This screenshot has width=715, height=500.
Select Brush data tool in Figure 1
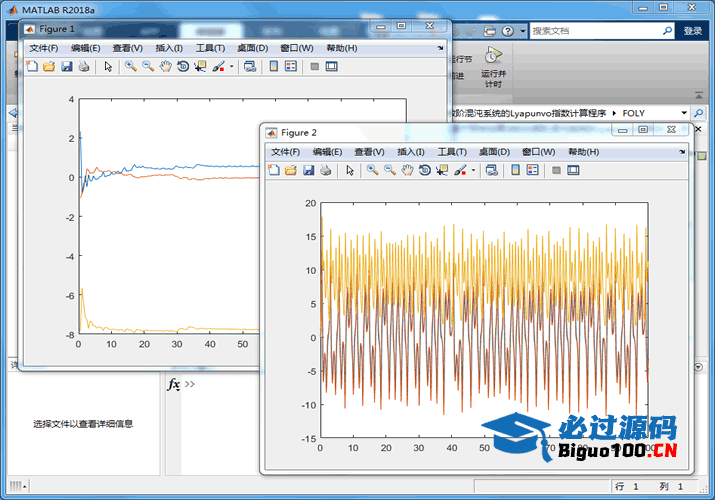[219, 67]
